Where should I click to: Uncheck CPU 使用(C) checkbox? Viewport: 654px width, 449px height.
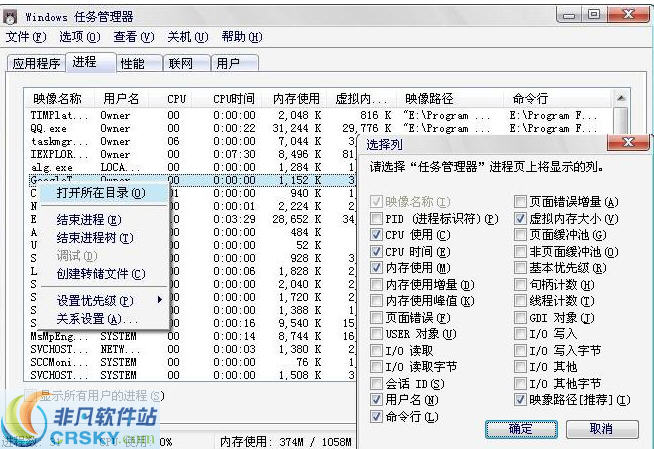376,235
